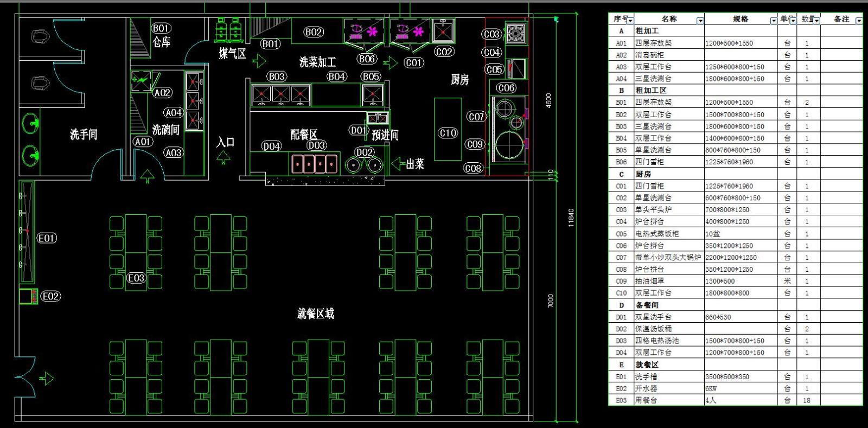Select the arrow symbol left of 出菜

point(398,163)
